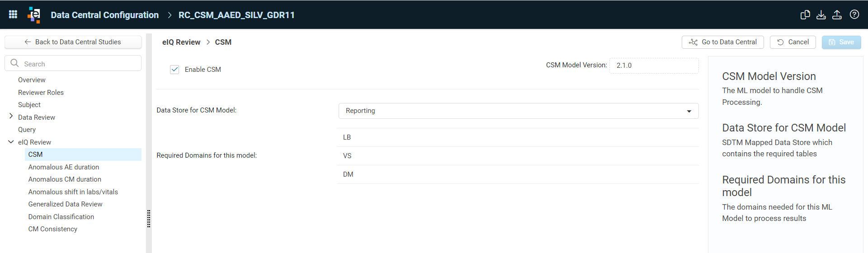
Task: Click the search magnifier icon
Action: pos(14,63)
